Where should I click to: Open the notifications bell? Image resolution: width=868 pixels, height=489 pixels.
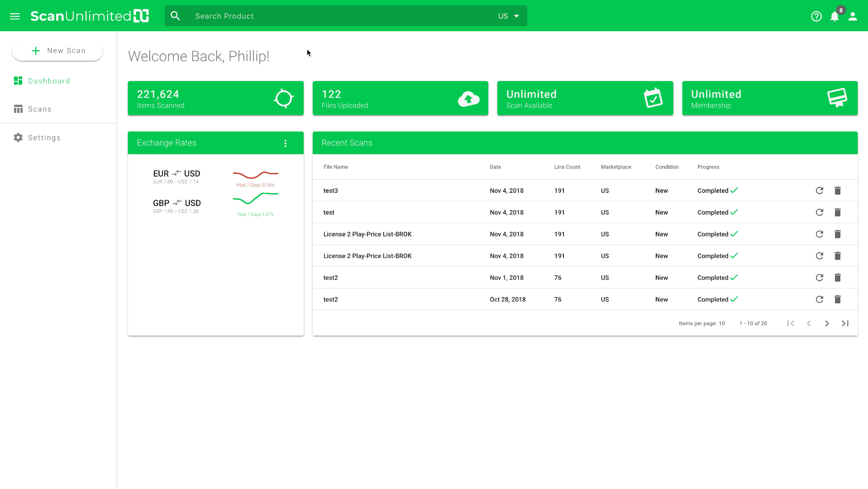click(835, 17)
